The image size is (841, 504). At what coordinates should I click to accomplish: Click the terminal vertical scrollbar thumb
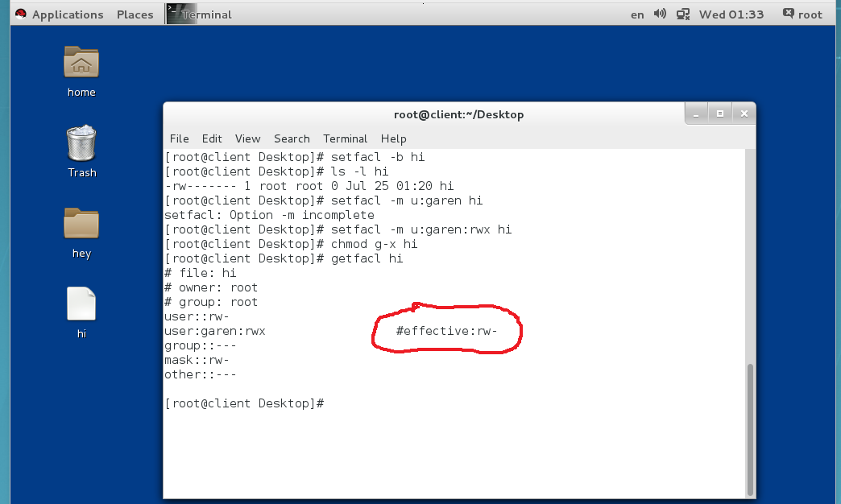pyautogui.click(x=750, y=430)
